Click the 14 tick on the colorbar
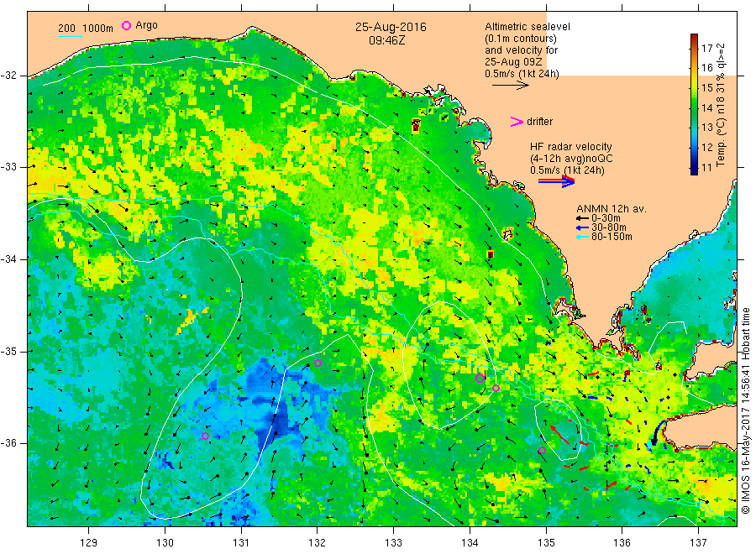 coord(706,108)
